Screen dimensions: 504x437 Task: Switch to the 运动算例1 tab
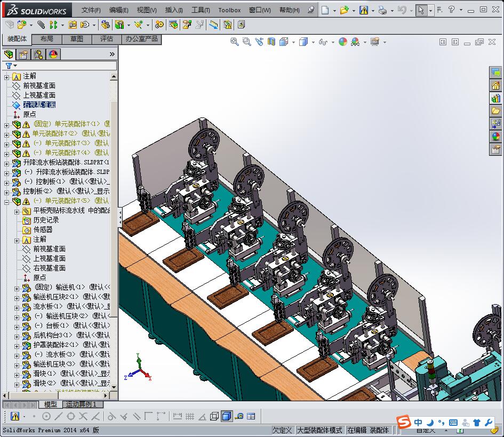81,404
